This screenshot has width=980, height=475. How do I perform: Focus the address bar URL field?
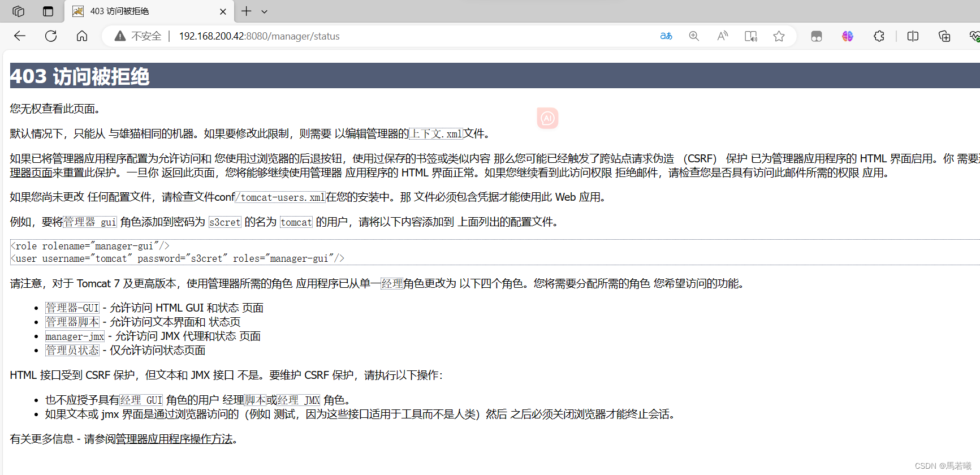pos(260,36)
